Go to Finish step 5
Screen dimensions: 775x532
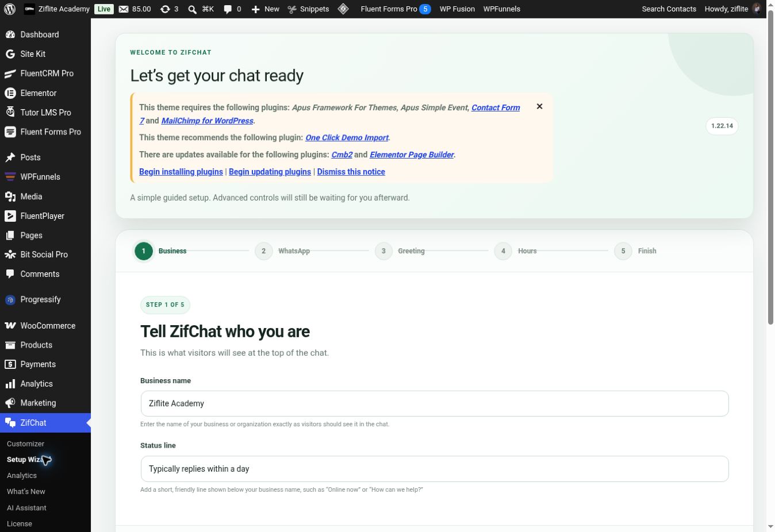pyautogui.click(x=635, y=251)
